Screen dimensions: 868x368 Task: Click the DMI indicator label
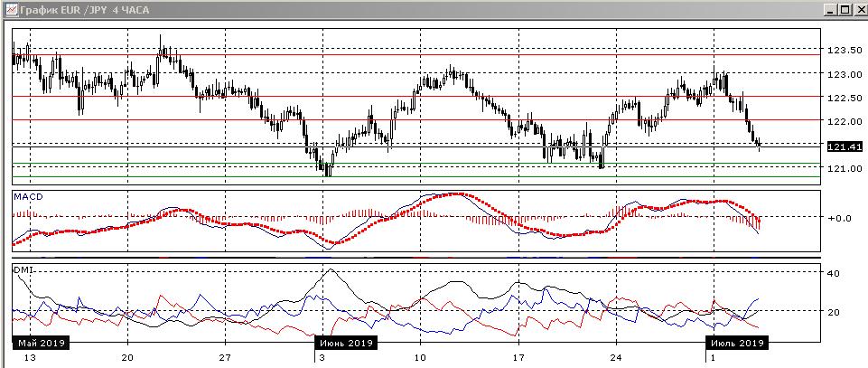[23, 269]
